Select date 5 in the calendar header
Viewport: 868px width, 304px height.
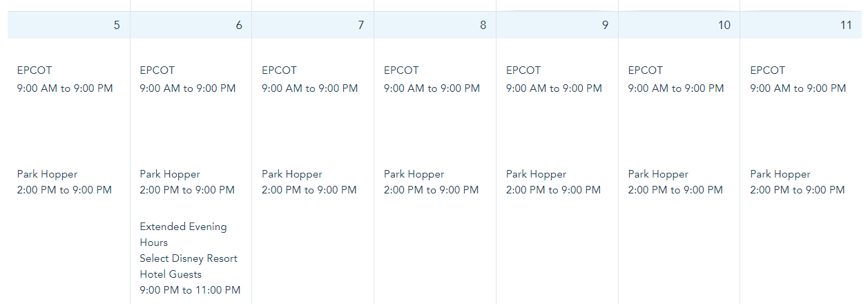click(x=117, y=26)
